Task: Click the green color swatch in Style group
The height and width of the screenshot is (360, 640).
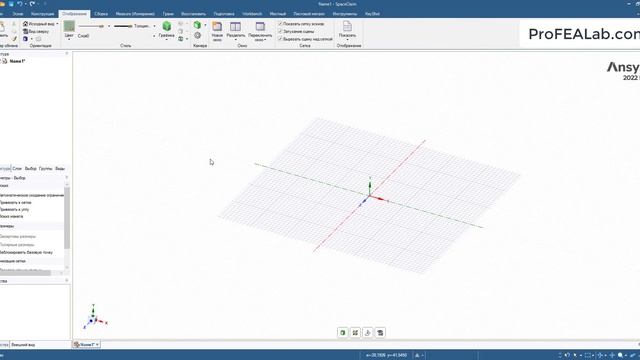Action: coord(69,26)
